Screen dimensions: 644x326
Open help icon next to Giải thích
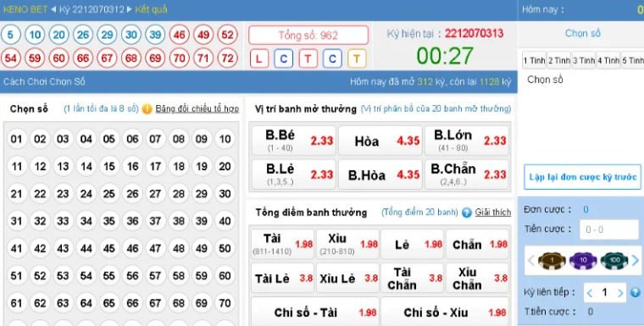point(467,213)
